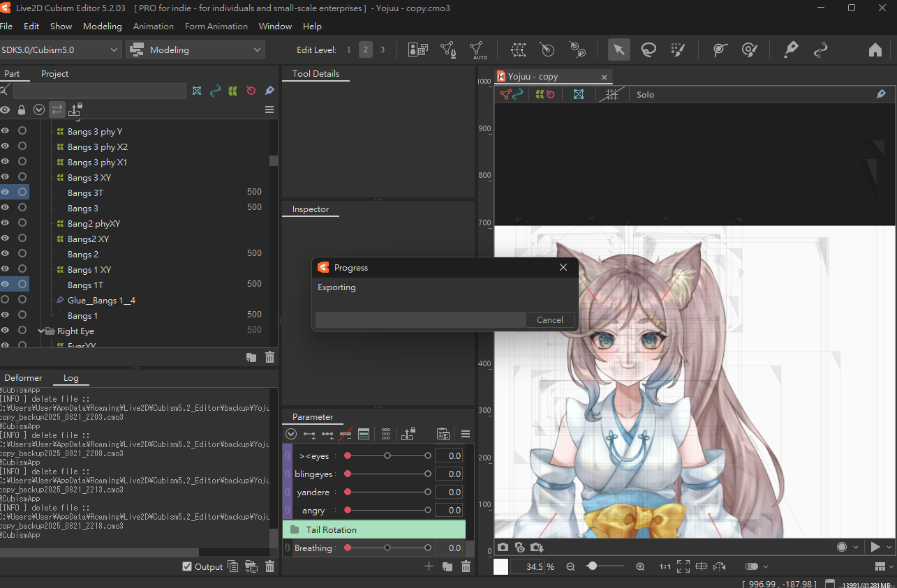Toggle visibility of Bangs 3 phy Y
The width and height of the screenshot is (897, 588).
point(5,131)
